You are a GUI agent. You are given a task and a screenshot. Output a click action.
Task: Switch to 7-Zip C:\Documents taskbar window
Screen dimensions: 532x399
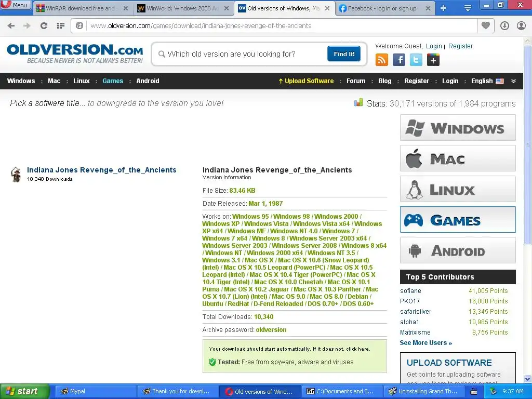(x=342, y=391)
